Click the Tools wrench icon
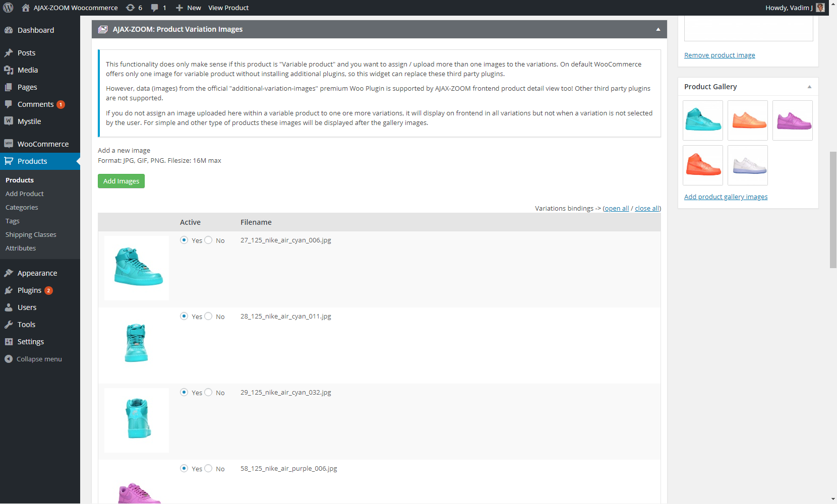The height and width of the screenshot is (504, 837). tap(9, 325)
